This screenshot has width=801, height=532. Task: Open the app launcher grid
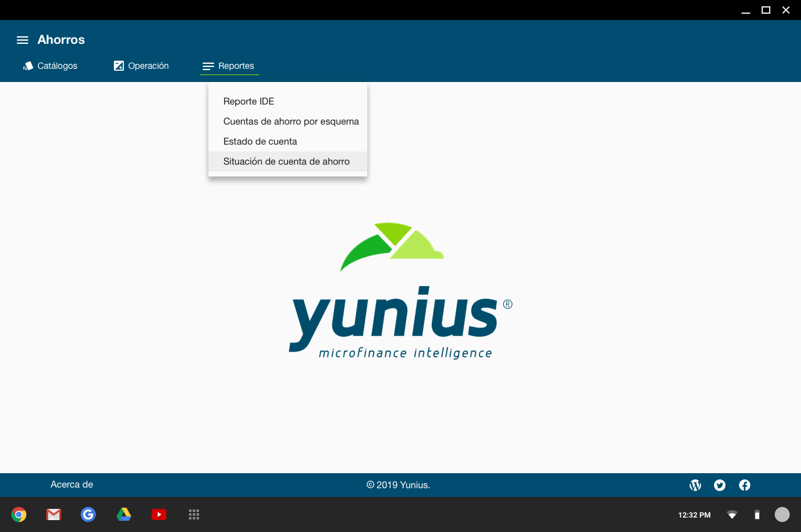(x=194, y=514)
